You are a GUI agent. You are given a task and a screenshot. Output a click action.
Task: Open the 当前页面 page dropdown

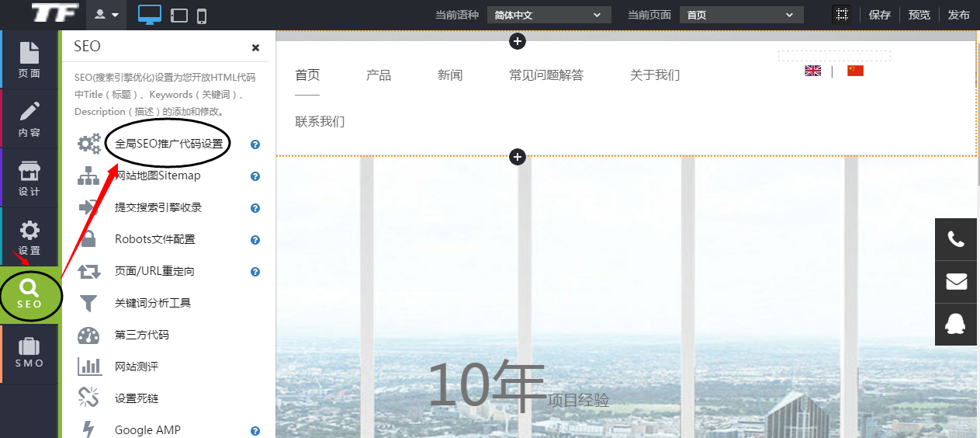741,15
